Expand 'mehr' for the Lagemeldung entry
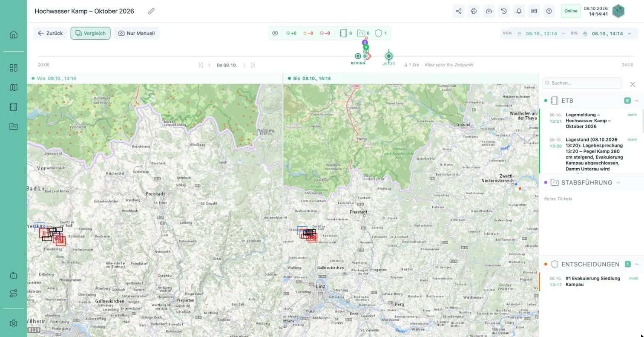644x337 pixels. point(632,115)
